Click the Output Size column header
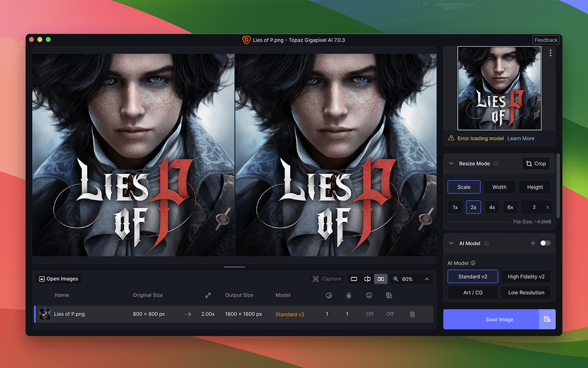This screenshot has height=368, width=588. pos(239,295)
